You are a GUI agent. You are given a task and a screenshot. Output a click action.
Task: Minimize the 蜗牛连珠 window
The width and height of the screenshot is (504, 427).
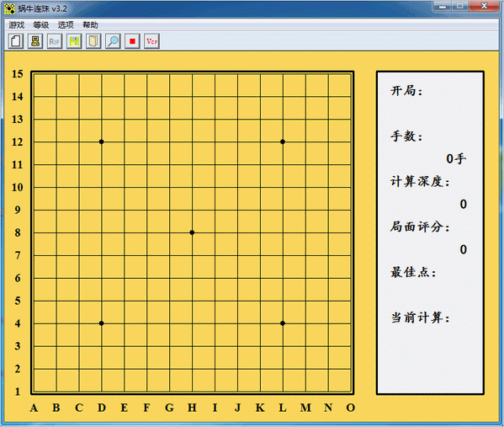[x=443, y=7]
